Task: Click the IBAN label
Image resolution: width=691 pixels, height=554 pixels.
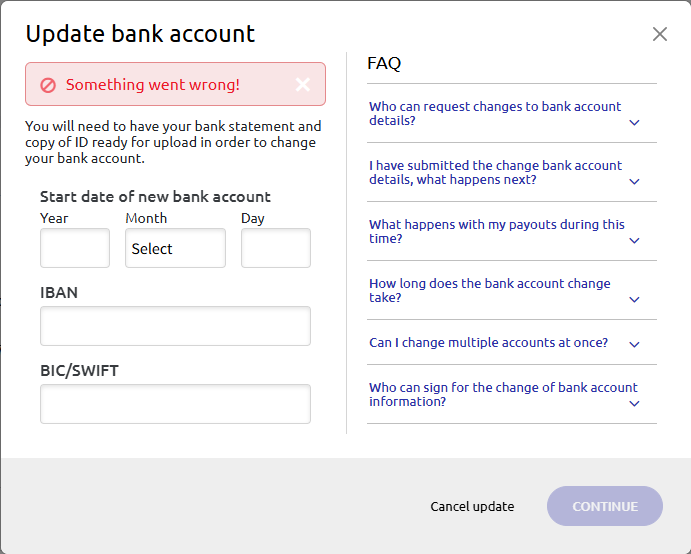Action: pos(59,293)
